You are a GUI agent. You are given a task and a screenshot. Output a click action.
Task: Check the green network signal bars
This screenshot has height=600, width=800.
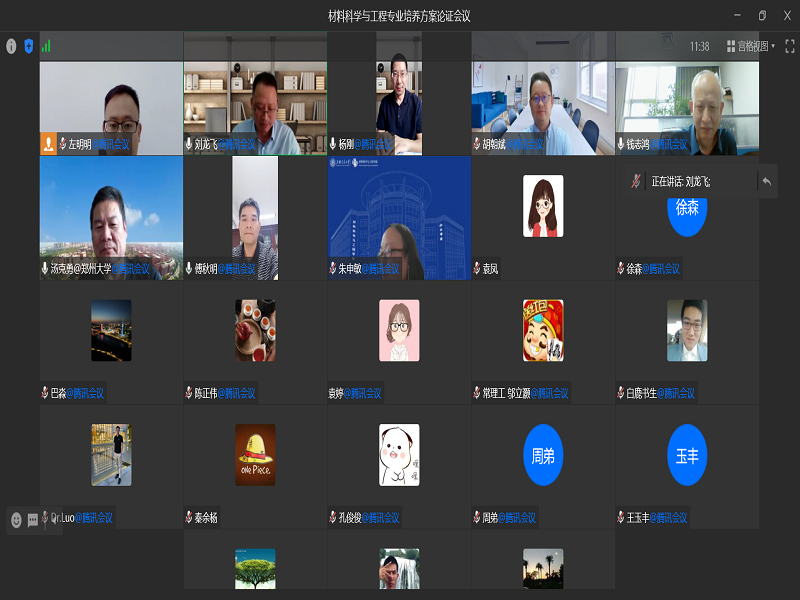point(46,46)
